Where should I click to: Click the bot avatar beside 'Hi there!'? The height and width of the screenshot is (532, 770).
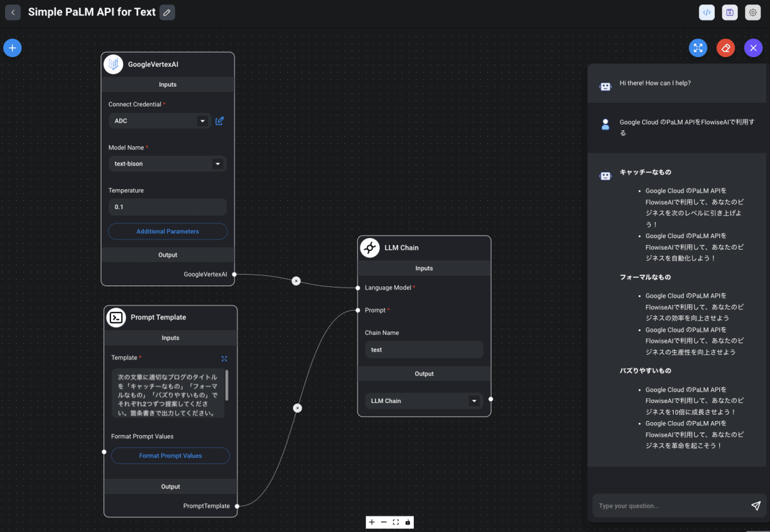605,86
